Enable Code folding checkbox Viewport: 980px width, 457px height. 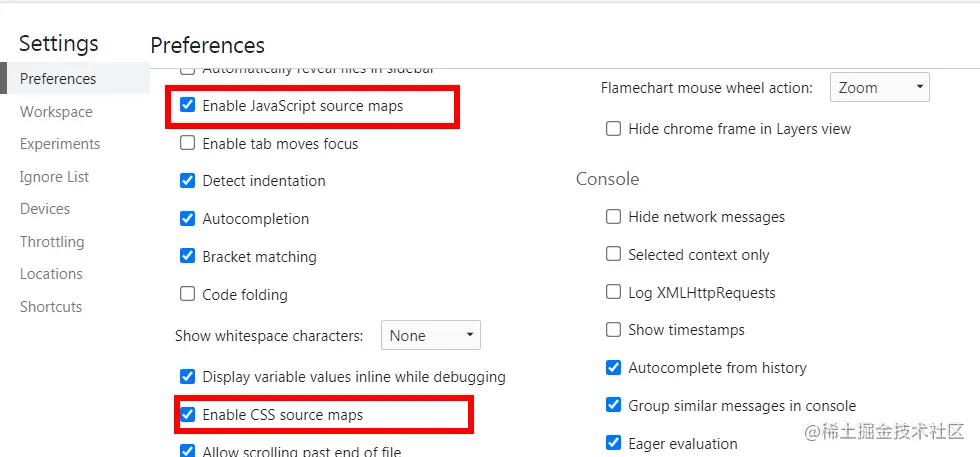point(187,294)
